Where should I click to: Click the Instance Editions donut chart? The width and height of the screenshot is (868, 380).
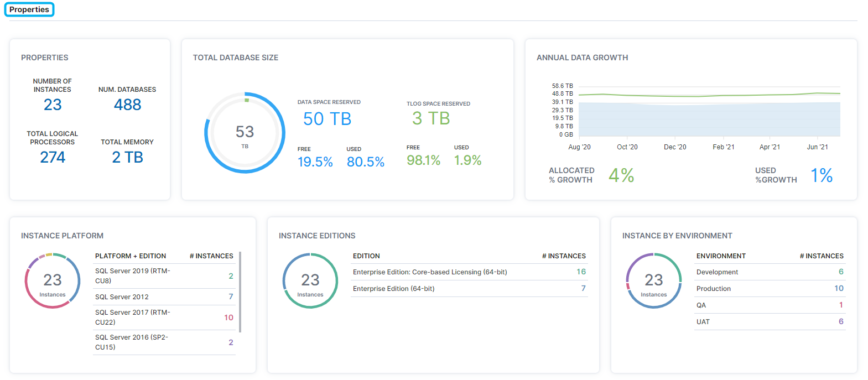click(x=310, y=281)
